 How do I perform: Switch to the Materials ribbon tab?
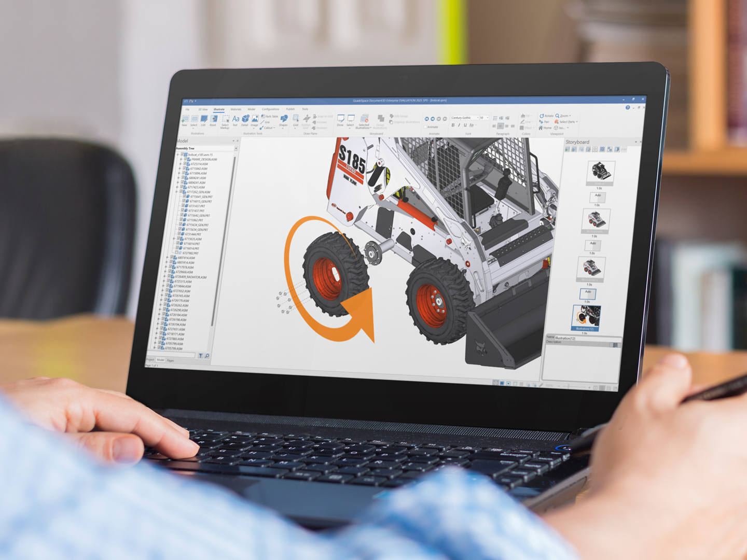(x=236, y=109)
